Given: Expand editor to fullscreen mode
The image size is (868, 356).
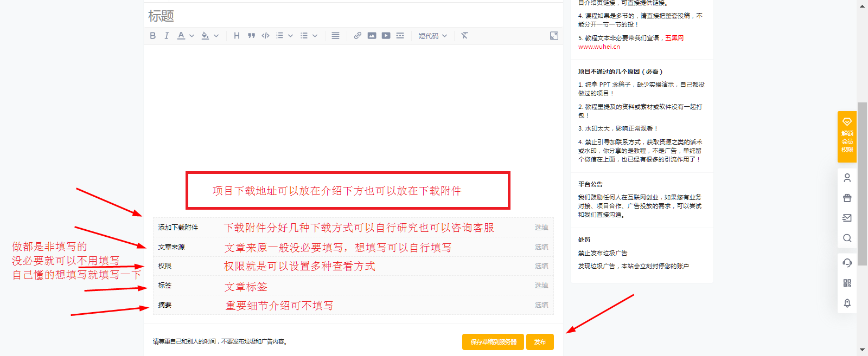Looking at the screenshot, I should [554, 36].
